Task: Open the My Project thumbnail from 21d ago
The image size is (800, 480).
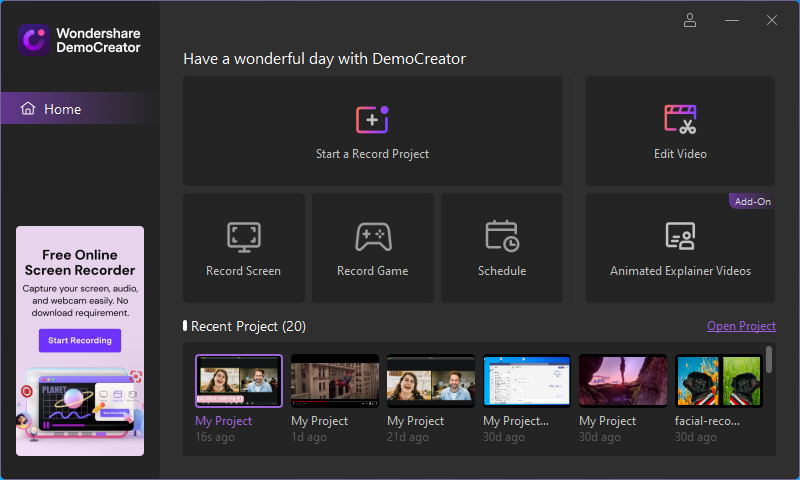Action: (x=431, y=381)
